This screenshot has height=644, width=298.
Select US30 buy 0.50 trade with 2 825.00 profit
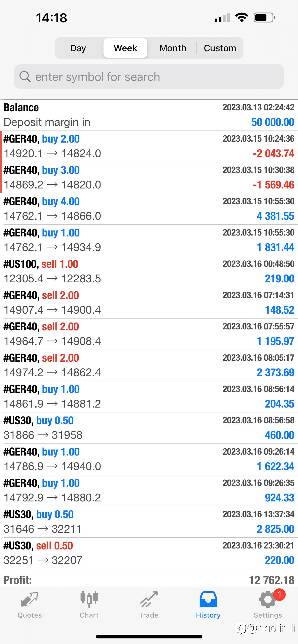coord(149,522)
